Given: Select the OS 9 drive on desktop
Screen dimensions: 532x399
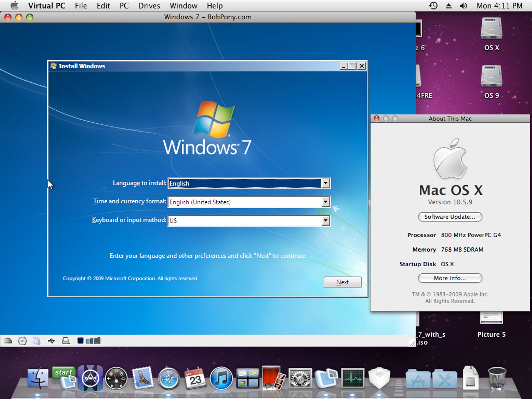Looking at the screenshot, I should tap(491, 77).
